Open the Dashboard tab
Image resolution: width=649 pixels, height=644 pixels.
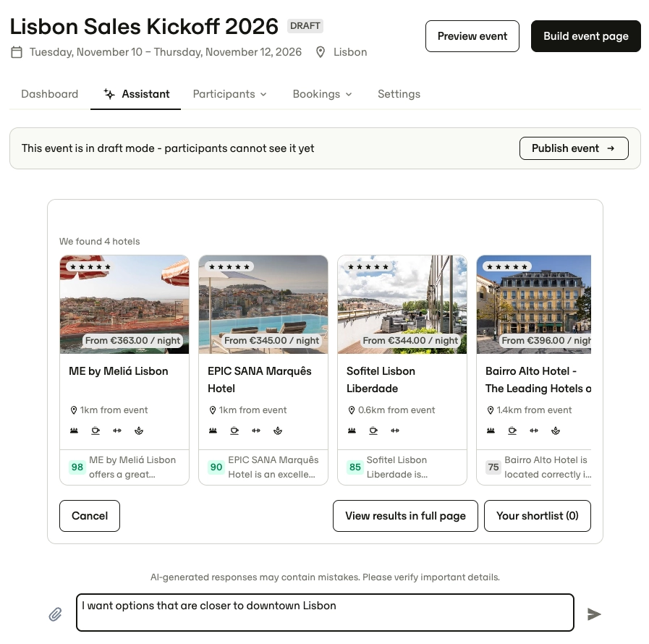click(x=50, y=94)
